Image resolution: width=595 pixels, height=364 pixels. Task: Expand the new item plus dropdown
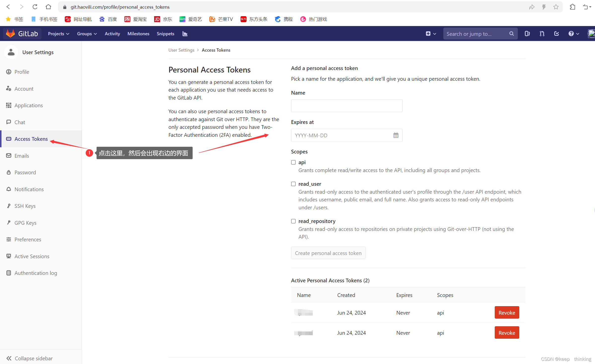tap(431, 33)
